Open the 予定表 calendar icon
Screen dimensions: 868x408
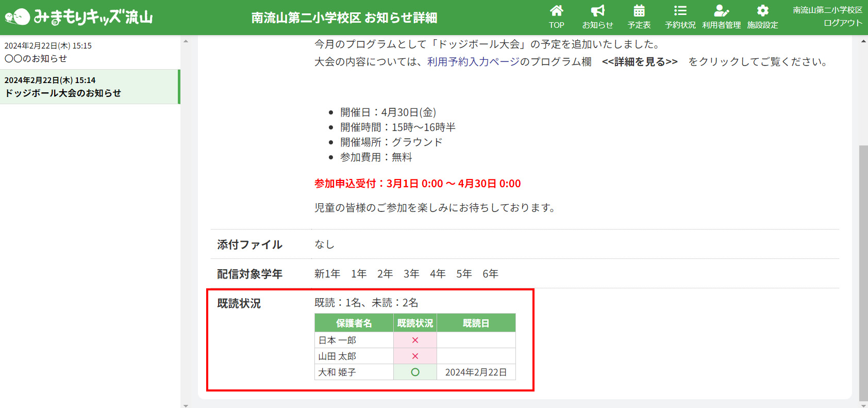pyautogui.click(x=639, y=11)
